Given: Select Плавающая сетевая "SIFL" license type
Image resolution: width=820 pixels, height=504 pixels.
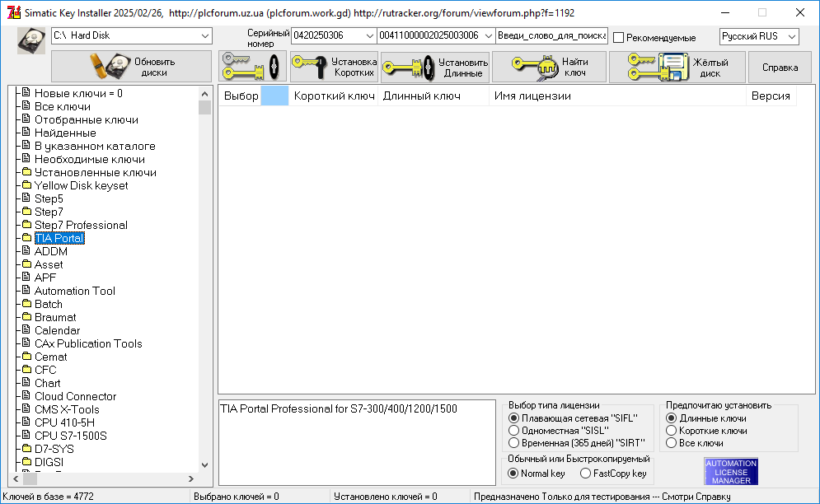Looking at the screenshot, I should [x=513, y=418].
